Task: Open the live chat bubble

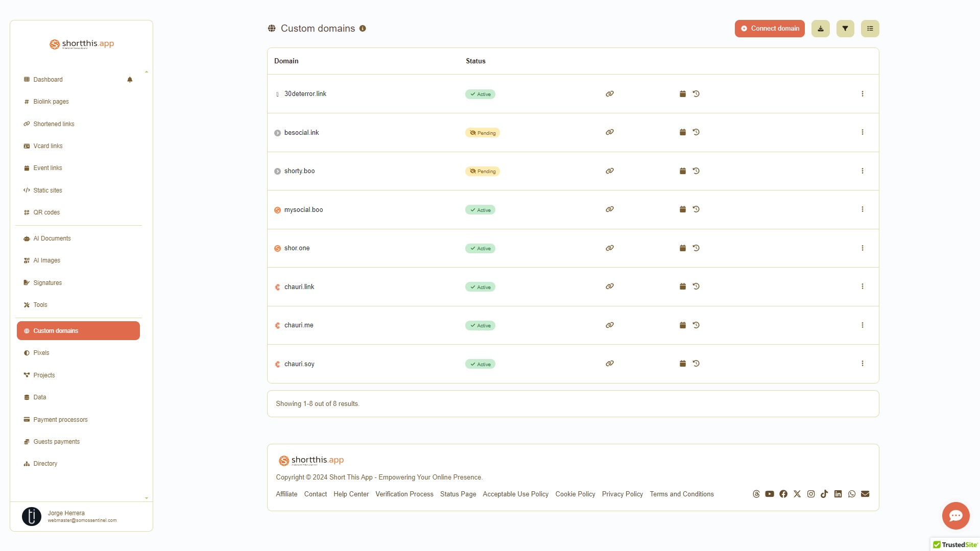Action: (955, 516)
